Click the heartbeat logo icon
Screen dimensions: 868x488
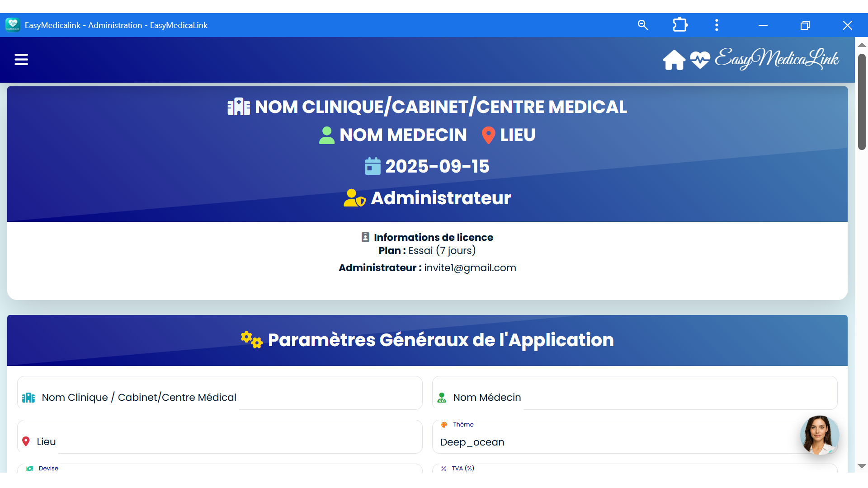click(x=700, y=60)
